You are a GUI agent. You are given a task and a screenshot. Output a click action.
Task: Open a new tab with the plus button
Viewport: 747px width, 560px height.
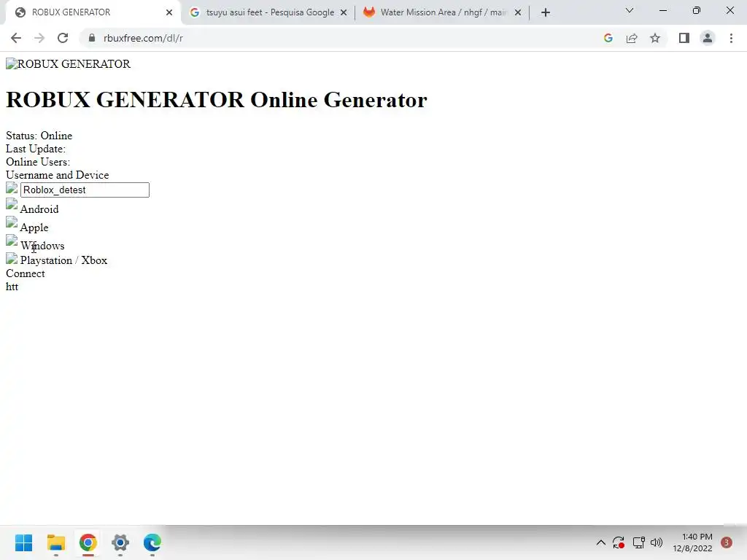546,12
